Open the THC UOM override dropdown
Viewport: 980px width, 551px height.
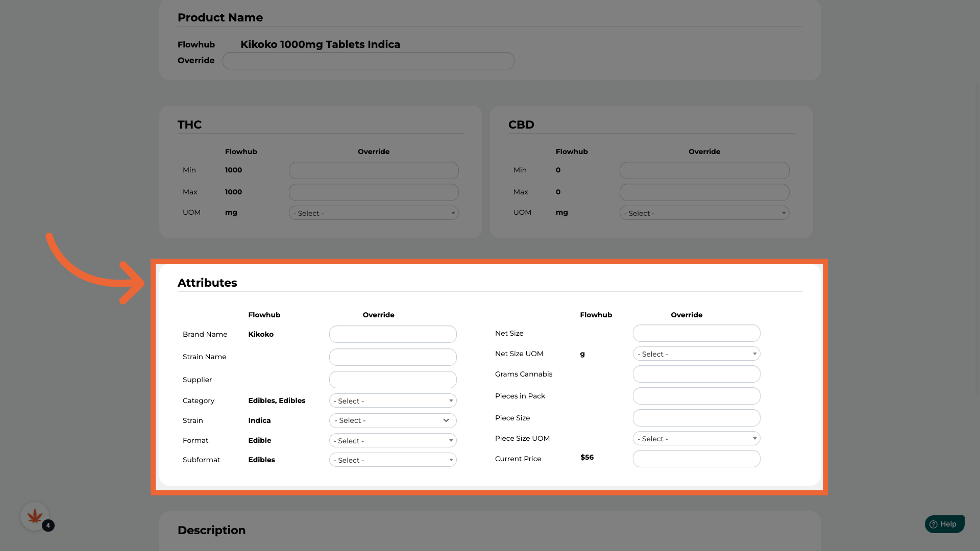point(374,213)
